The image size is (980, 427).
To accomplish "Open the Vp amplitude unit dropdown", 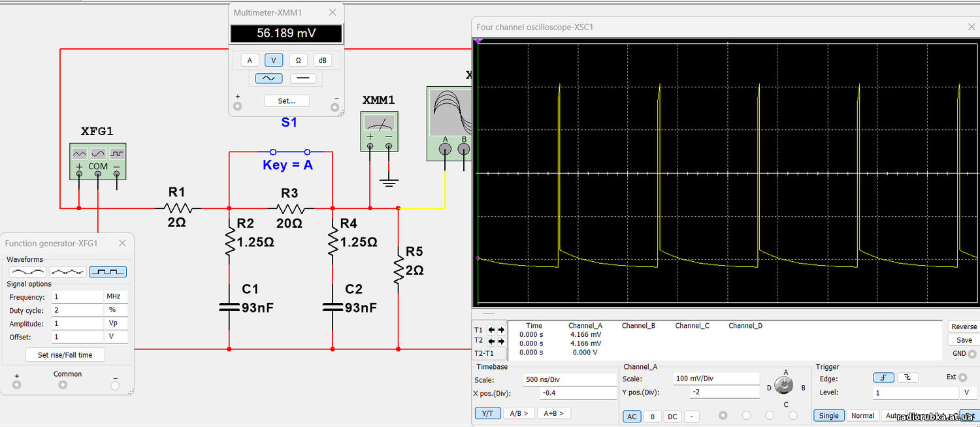I will pyautogui.click(x=116, y=323).
